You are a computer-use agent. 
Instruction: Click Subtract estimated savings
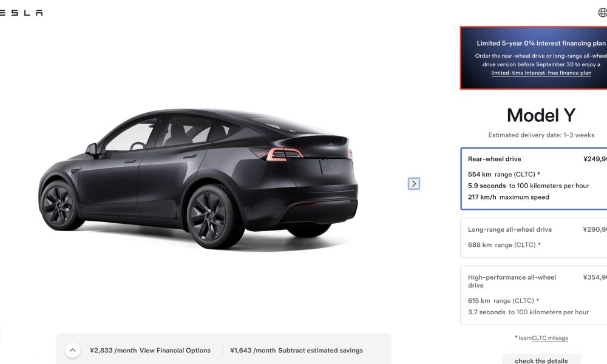[x=320, y=351]
